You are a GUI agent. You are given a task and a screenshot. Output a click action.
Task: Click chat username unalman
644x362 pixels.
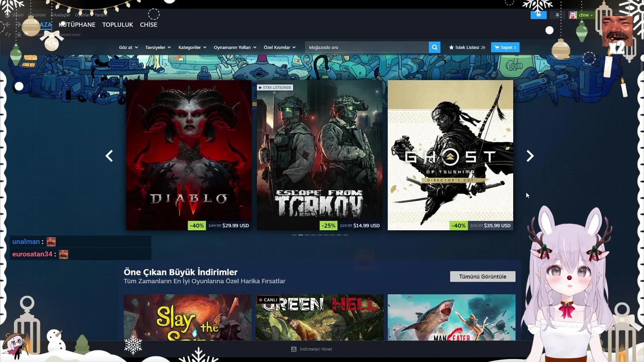point(26,242)
